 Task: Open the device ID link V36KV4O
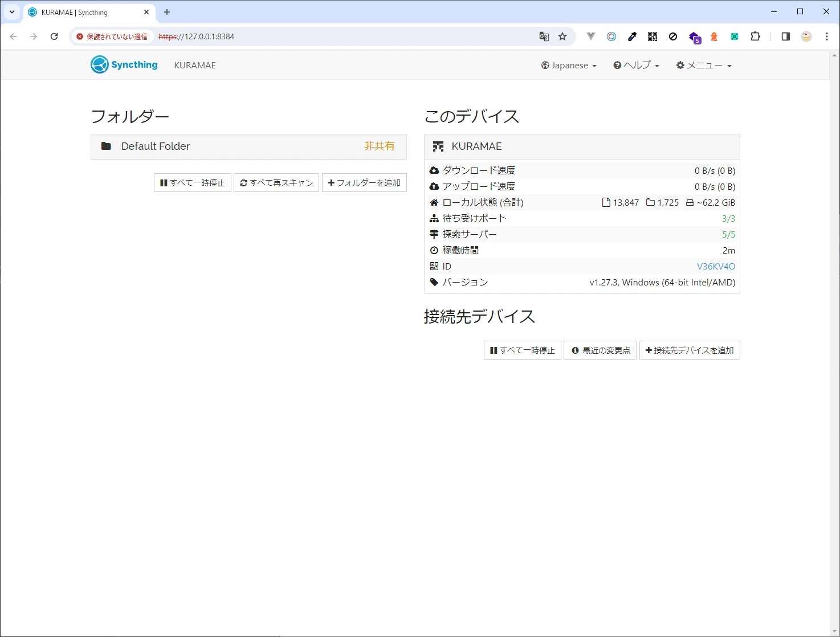[x=716, y=266]
